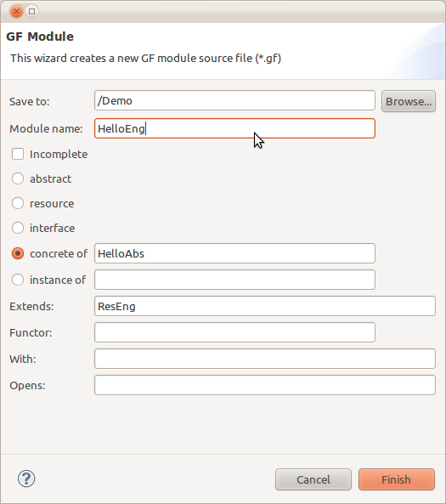The image size is (446, 504).
Task: Select the concrete of radio button
Action: pyautogui.click(x=18, y=253)
